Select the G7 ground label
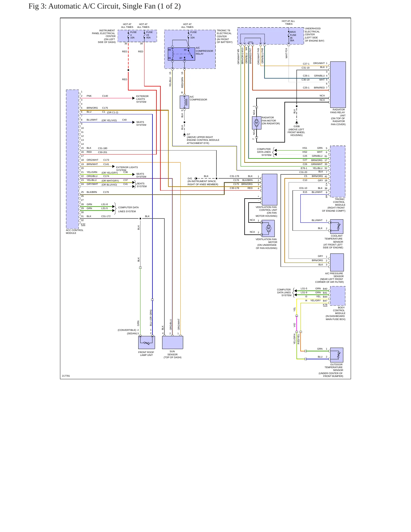This screenshot has height=532, width=411. (188, 134)
